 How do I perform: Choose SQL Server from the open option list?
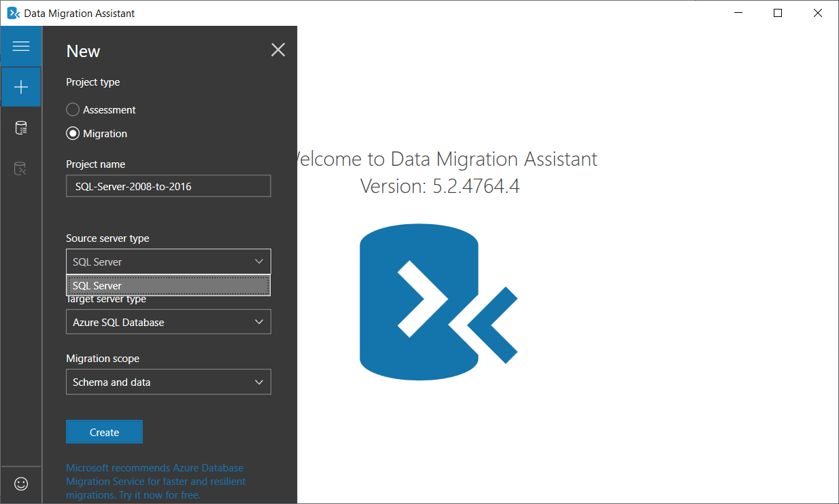point(168,285)
